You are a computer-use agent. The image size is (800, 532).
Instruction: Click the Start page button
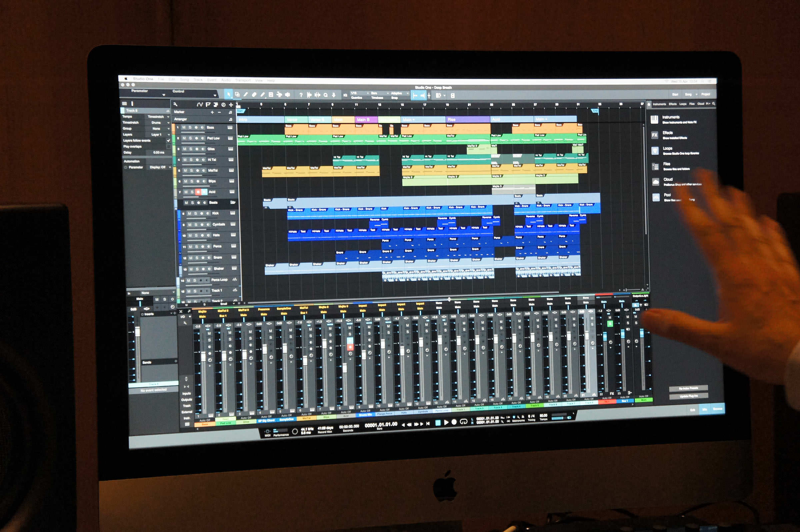click(675, 94)
